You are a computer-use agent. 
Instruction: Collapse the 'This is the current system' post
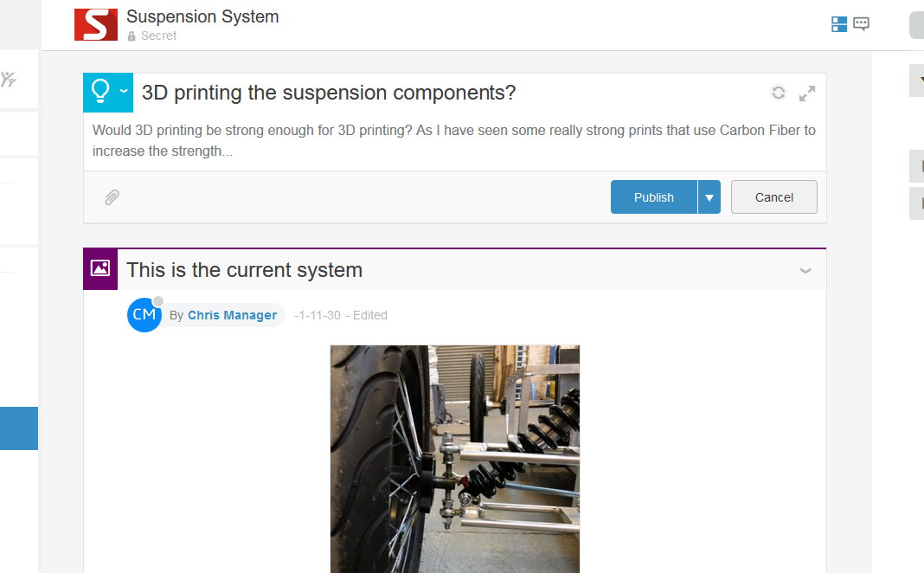(x=805, y=271)
